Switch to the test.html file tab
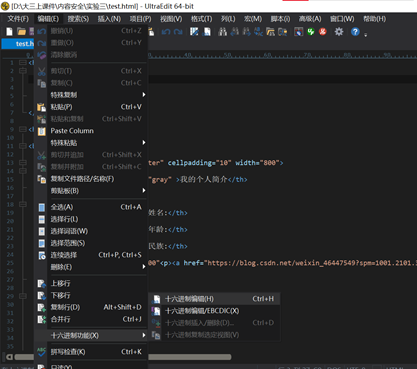The image size is (417, 369). [18, 44]
